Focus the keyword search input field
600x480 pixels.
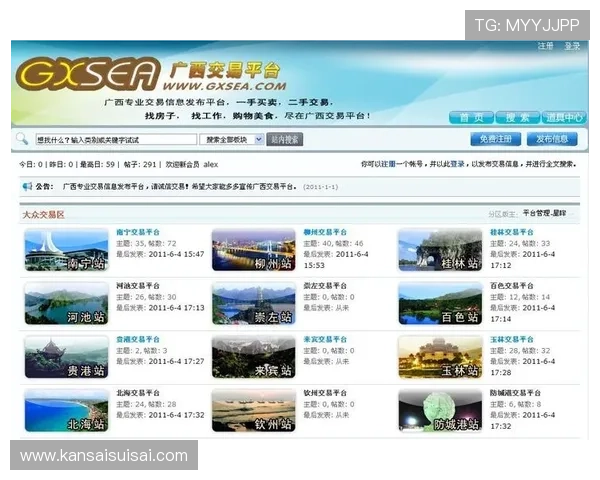click(x=116, y=139)
